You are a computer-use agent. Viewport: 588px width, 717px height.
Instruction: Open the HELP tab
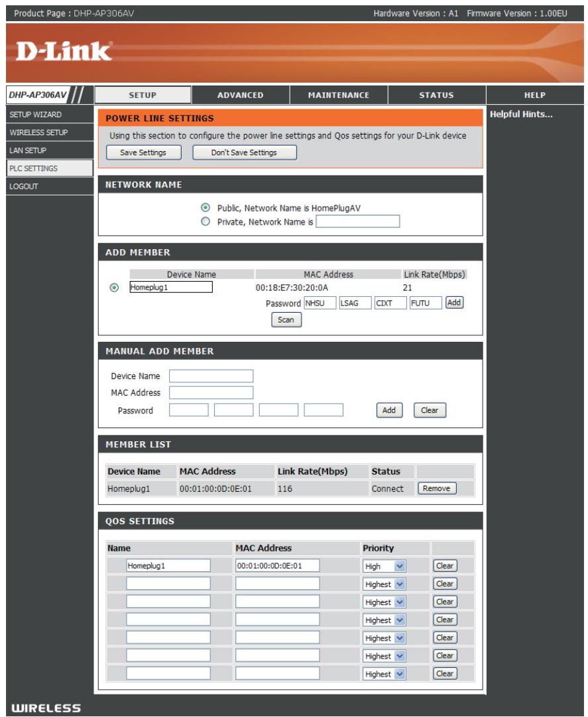pyautogui.click(x=535, y=95)
